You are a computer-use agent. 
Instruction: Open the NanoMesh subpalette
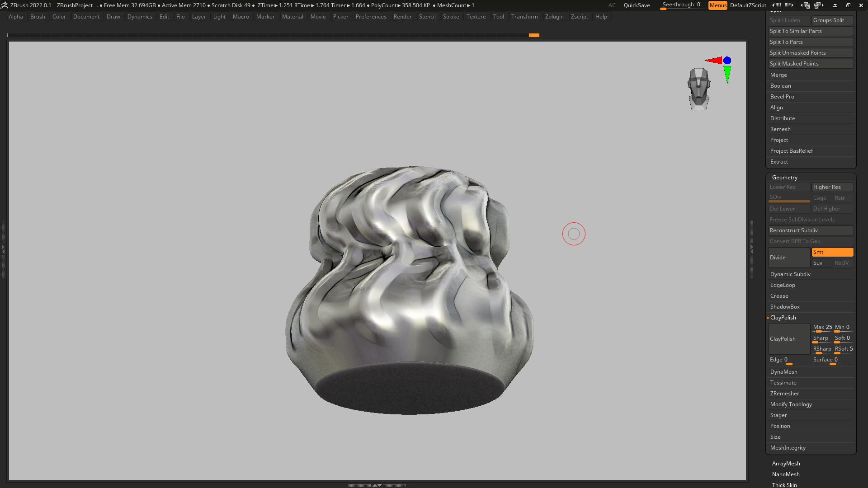click(x=786, y=474)
